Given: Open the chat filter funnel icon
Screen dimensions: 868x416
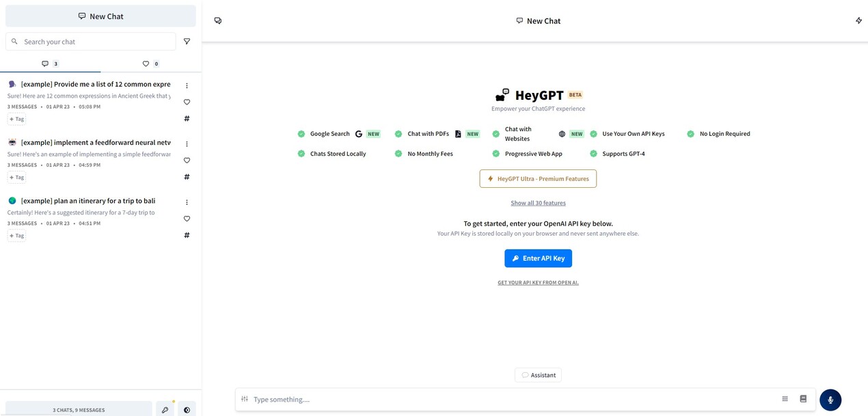Looking at the screenshot, I should tap(187, 42).
